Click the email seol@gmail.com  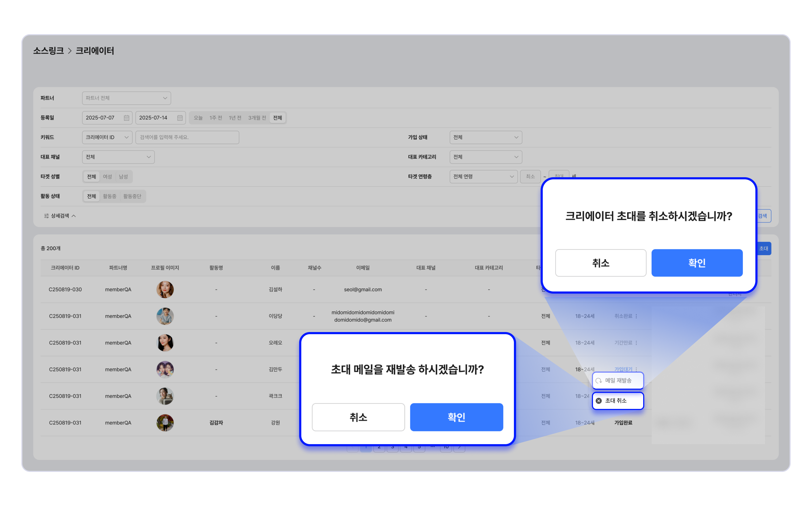point(363,290)
